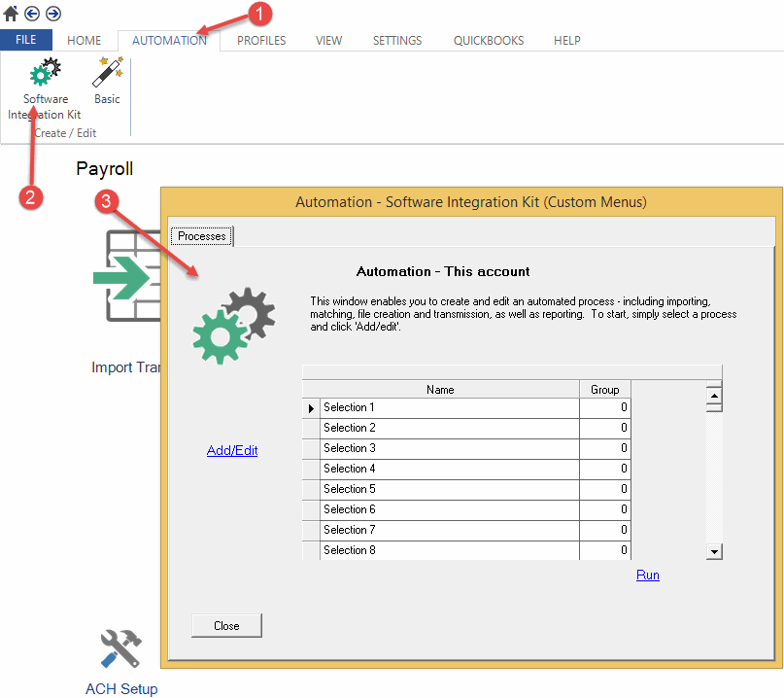Image resolution: width=784 pixels, height=698 pixels.
Task: Click the Run link
Action: click(647, 576)
